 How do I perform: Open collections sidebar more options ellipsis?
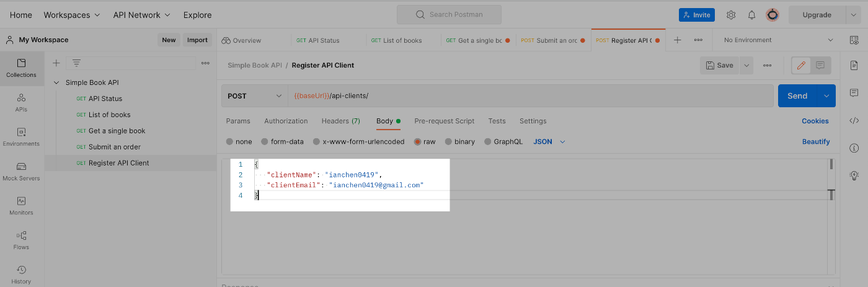(205, 63)
